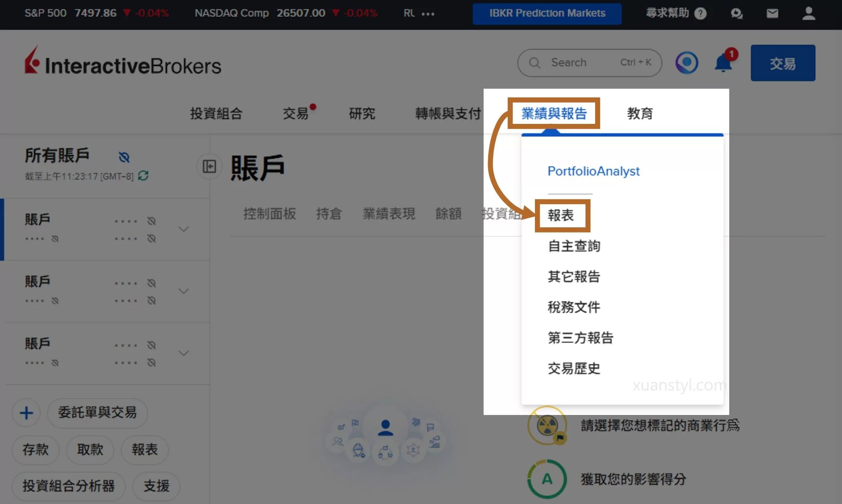Focus the Search input field
The image size is (842, 504).
[590, 63]
